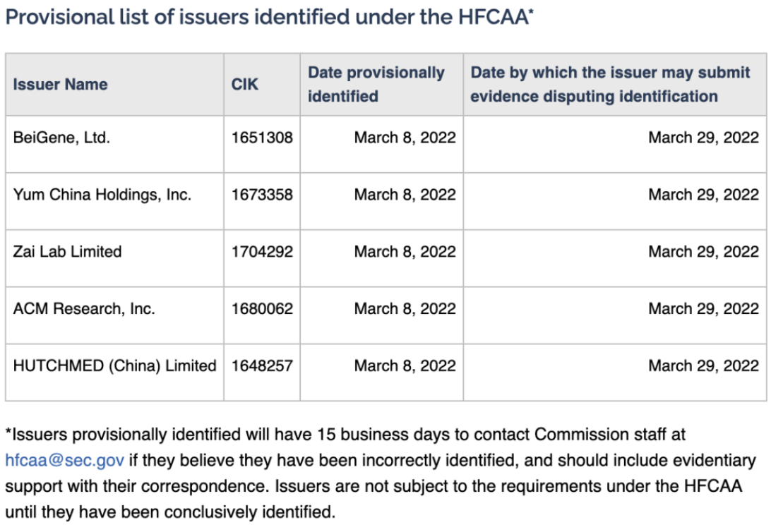The width and height of the screenshot is (771, 532).
Task: Click CIK number 1648257
Action: 262,365
